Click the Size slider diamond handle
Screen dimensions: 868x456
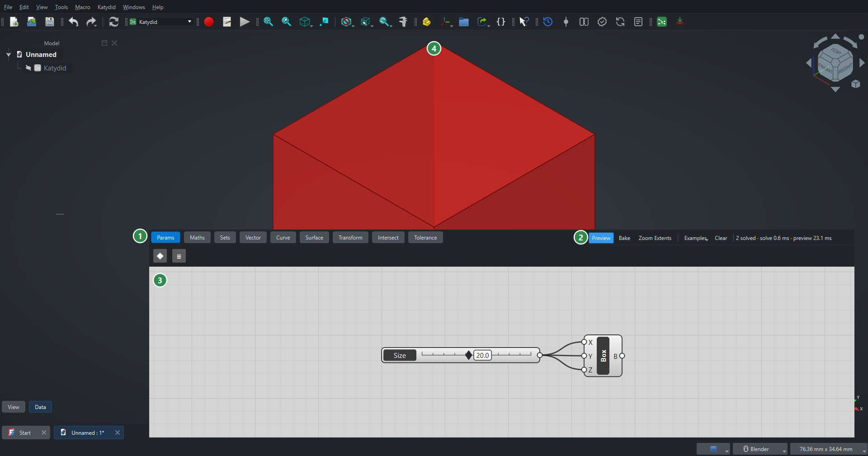pyautogui.click(x=469, y=355)
